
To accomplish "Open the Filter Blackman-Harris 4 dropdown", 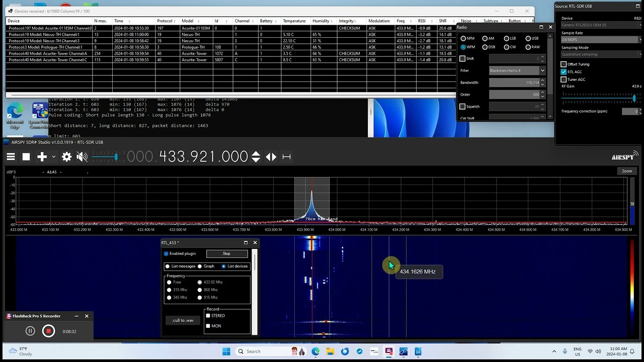I will coord(517,71).
